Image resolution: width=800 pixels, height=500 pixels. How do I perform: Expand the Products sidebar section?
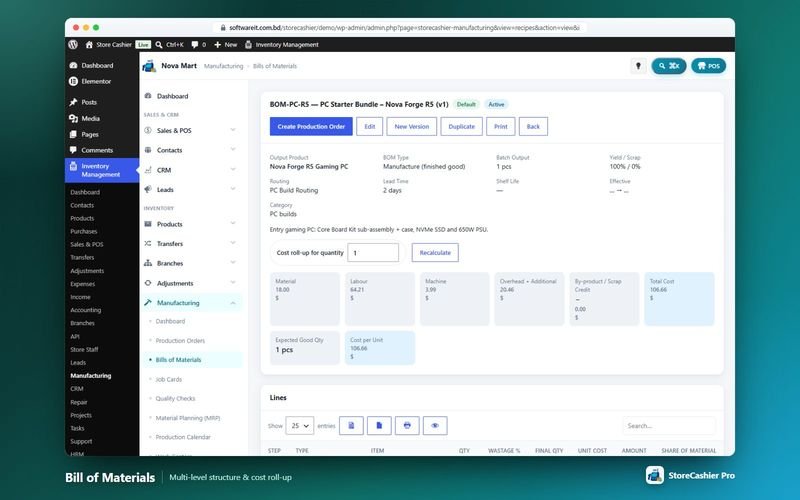(x=191, y=224)
